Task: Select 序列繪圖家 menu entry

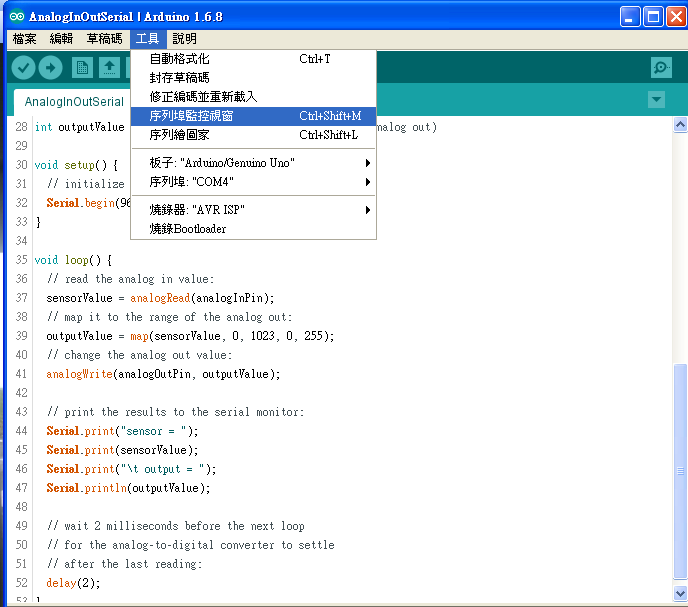Action: click(254, 135)
